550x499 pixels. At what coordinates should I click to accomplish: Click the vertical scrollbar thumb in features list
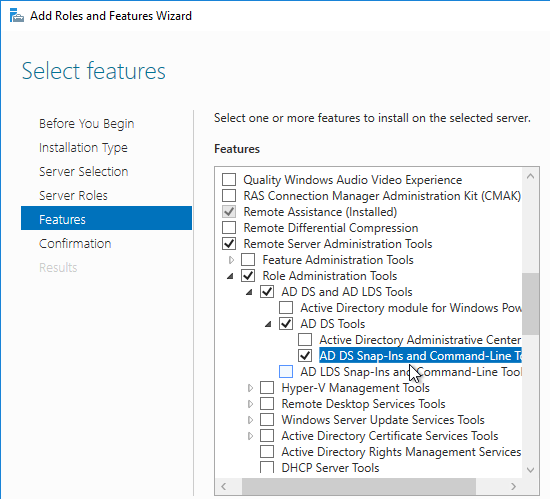point(530,304)
